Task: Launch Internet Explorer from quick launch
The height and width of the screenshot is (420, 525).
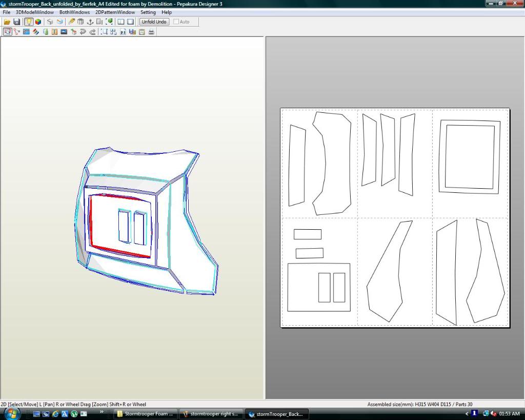Action: tap(55, 414)
